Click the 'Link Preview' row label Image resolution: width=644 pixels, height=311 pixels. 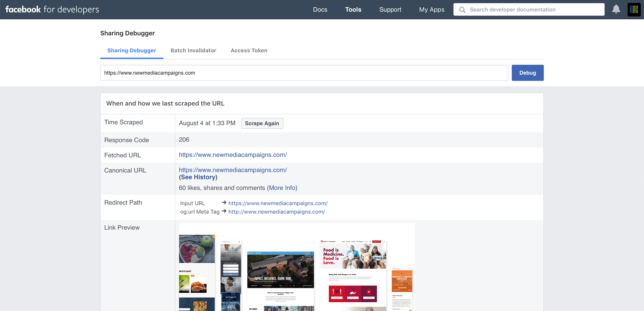pos(122,227)
